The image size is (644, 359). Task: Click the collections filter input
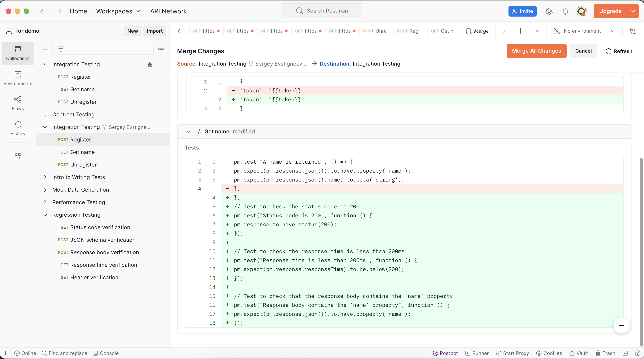103,49
